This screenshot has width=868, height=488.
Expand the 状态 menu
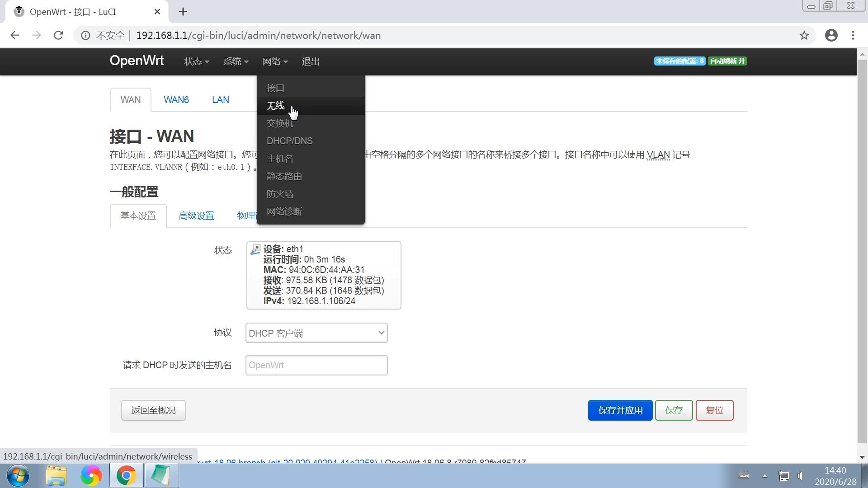click(196, 61)
